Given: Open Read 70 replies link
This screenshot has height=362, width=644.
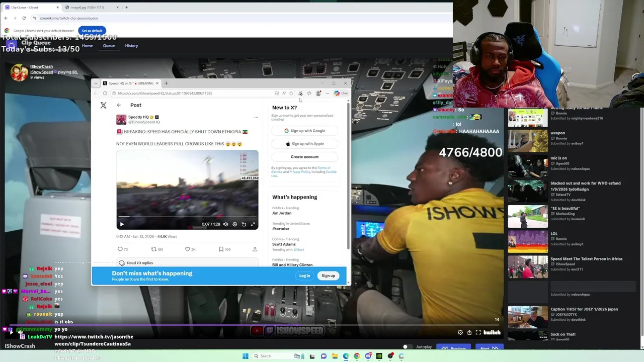Looking at the screenshot, I should [187, 263].
